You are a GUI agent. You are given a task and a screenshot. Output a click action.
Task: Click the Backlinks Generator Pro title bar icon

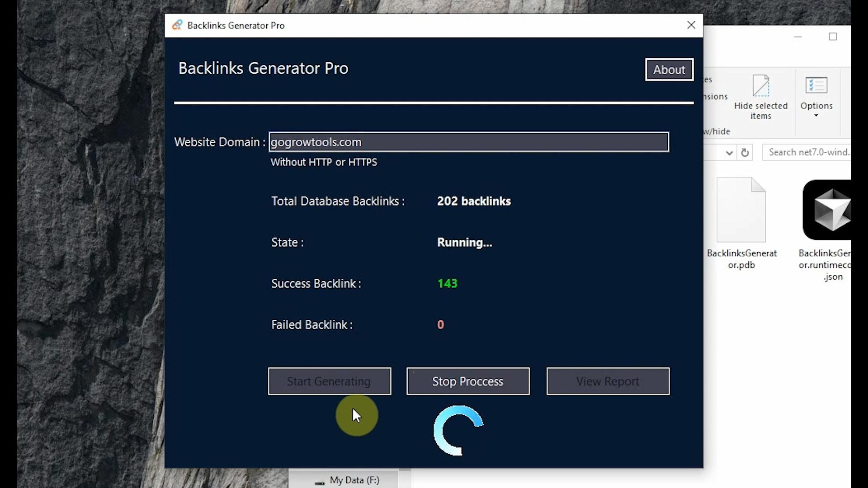click(x=177, y=25)
